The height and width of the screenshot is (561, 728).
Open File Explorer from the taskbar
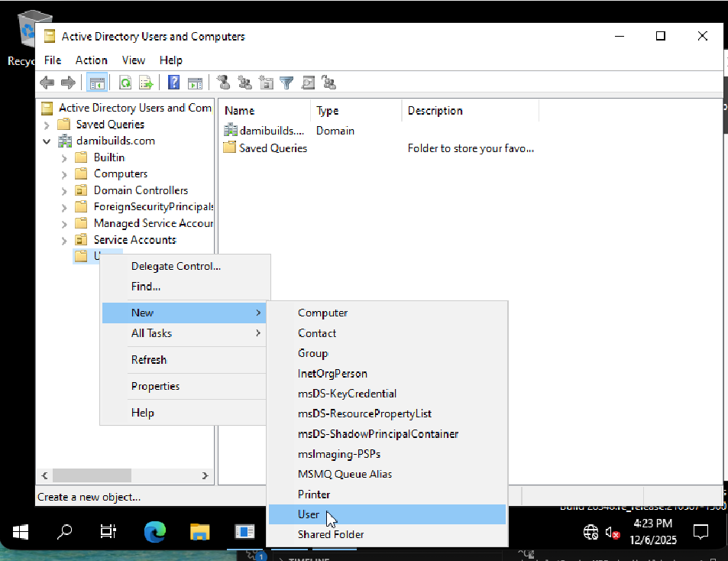[x=199, y=532]
